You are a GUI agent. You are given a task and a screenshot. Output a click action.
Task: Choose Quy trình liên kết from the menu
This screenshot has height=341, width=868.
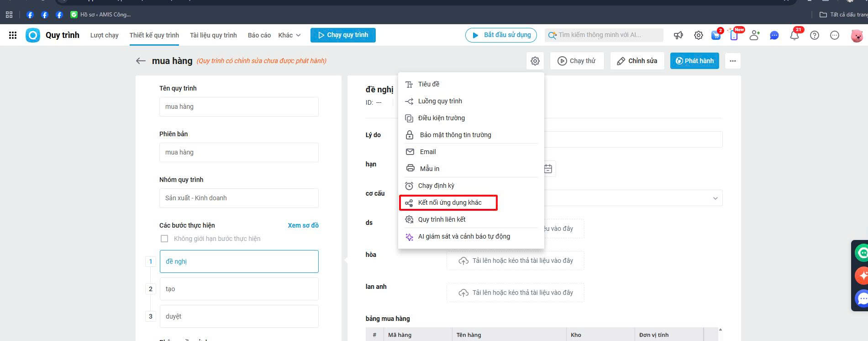pyautogui.click(x=471, y=219)
